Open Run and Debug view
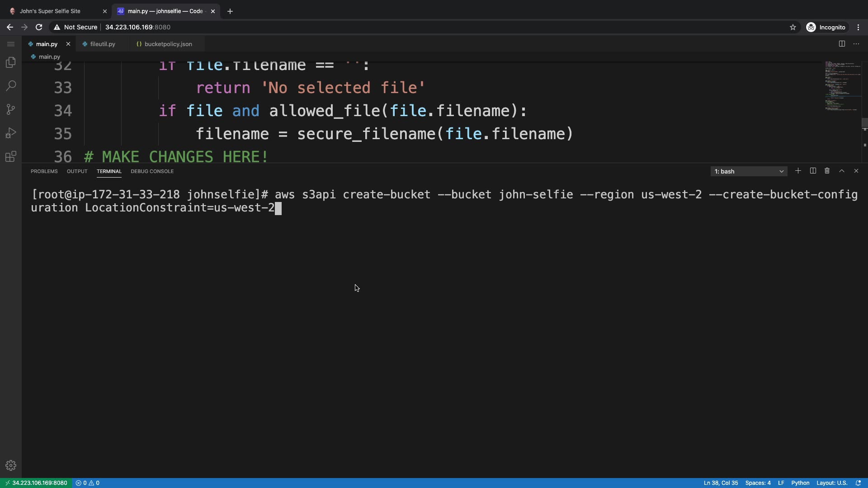This screenshot has height=488, width=868. tap(11, 133)
